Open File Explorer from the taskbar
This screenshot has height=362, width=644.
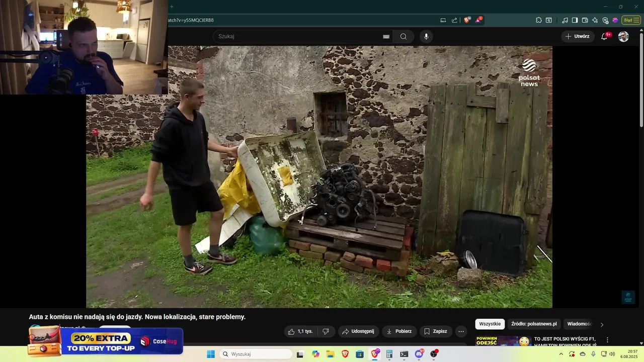pyautogui.click(x=330, y=354)
